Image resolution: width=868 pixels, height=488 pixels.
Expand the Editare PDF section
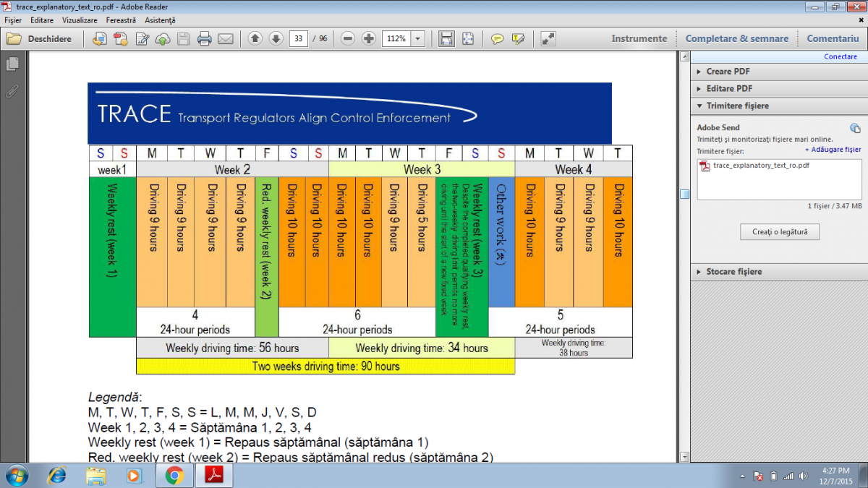point(729,88)
